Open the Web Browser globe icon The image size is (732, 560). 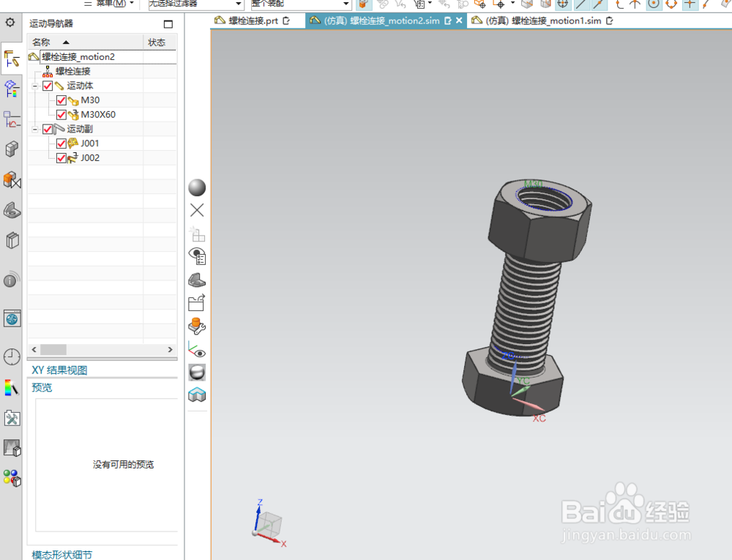pyautogui.click(x=12, y=318)
